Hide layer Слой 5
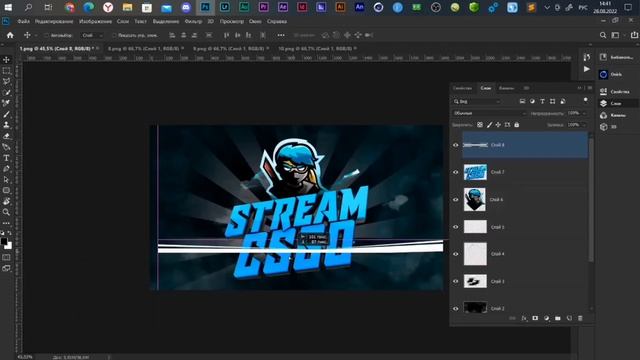The height and width of the screenshot is (360, 640). 456,227
